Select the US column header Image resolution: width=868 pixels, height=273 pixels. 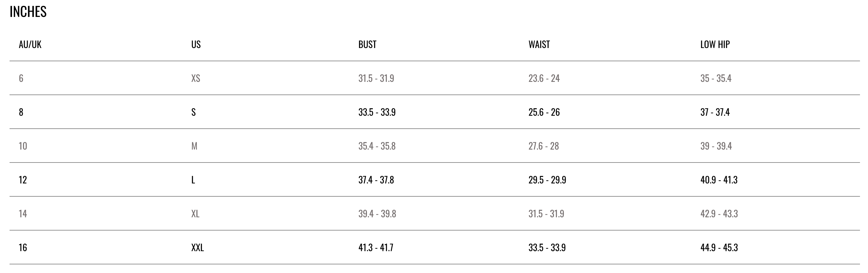196,44
